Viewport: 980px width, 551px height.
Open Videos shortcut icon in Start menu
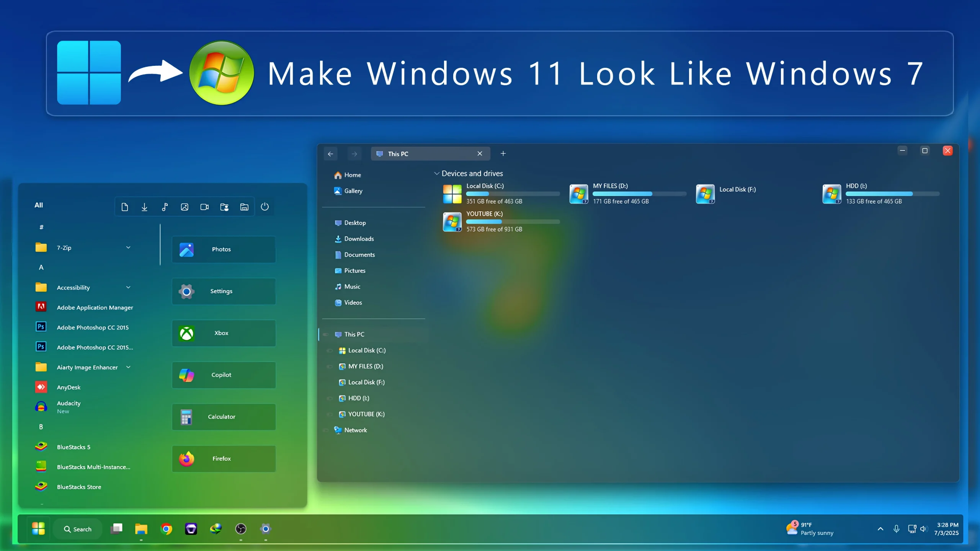[204, 207]
